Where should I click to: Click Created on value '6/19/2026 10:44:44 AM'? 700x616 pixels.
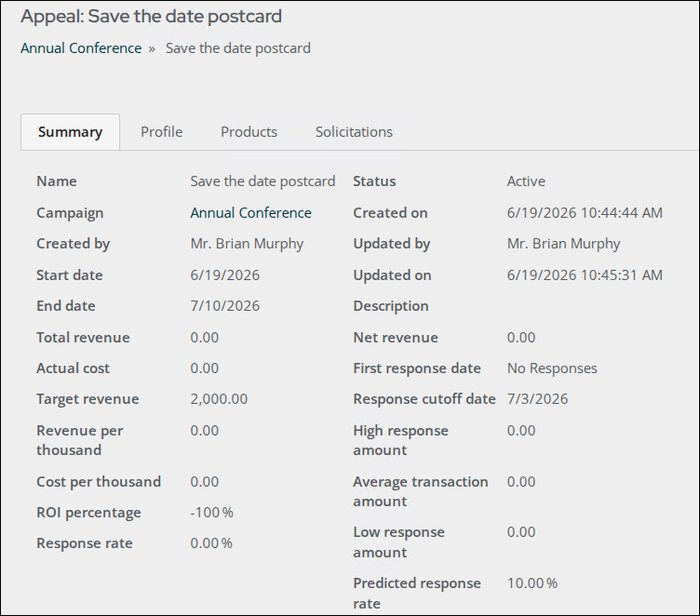[x=585, y=213]
